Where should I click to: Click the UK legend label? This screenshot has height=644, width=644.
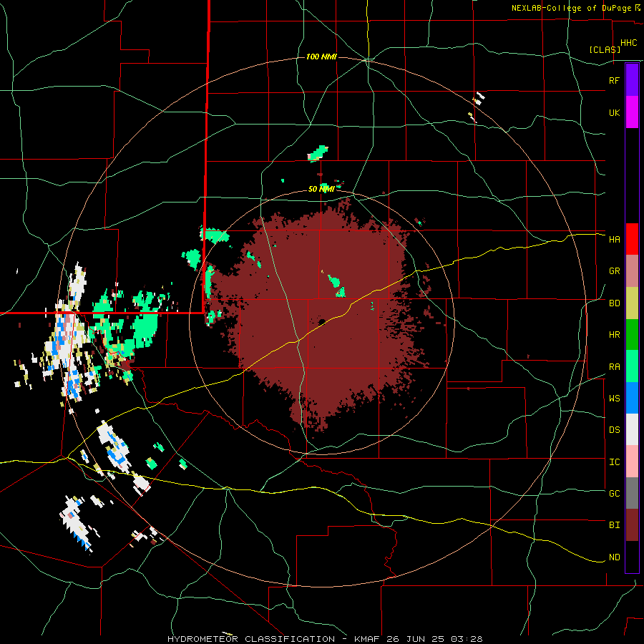click(x=614, y=112)
